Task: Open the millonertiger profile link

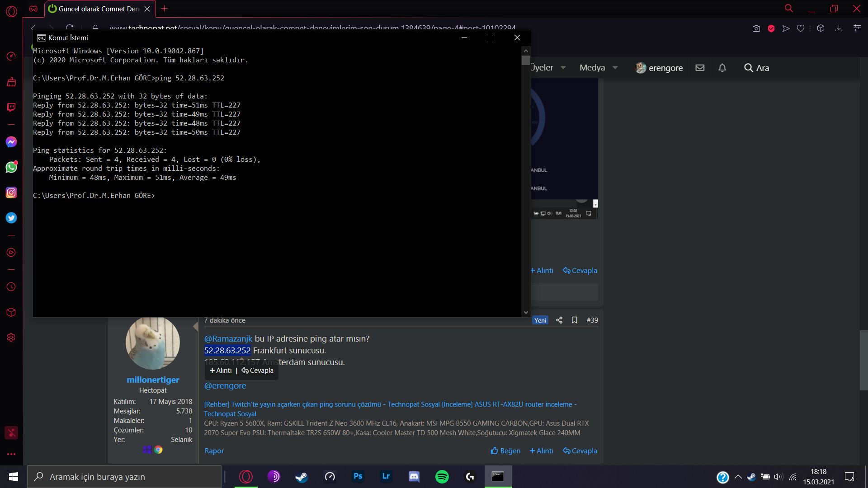Action: tap(153, 380)
